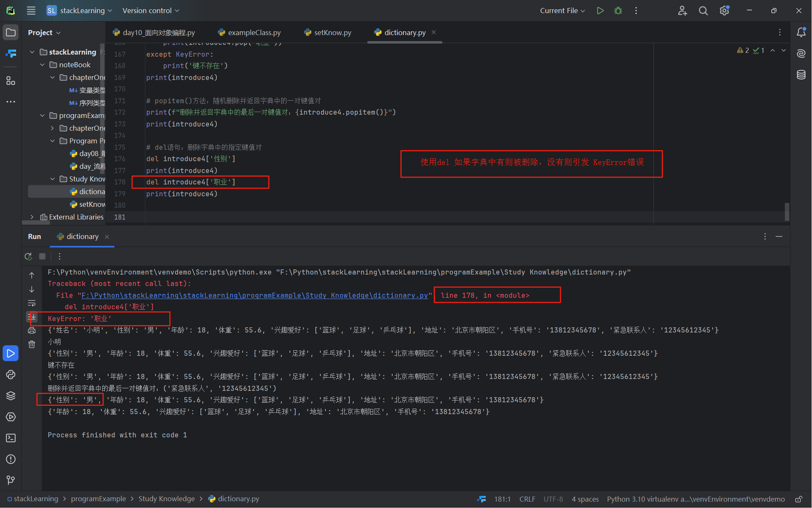Run the current file with play icon

tap(600, 11)
